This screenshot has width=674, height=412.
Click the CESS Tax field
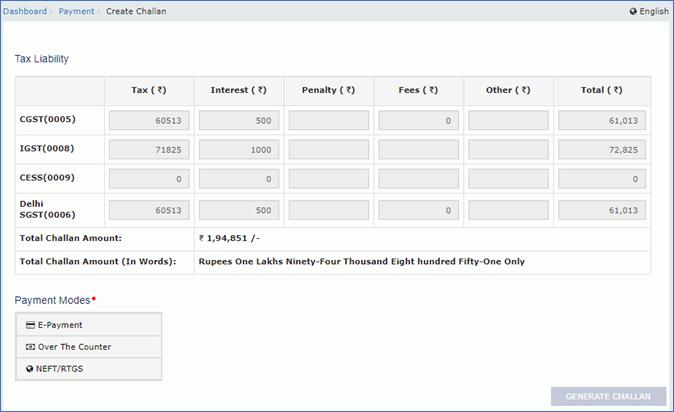(149, 179)
